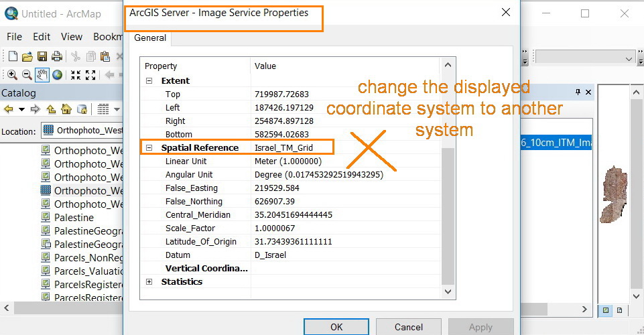This screenshot has height=335, width=644.
Task: Close the right docked panel
Action: point(588,92)
